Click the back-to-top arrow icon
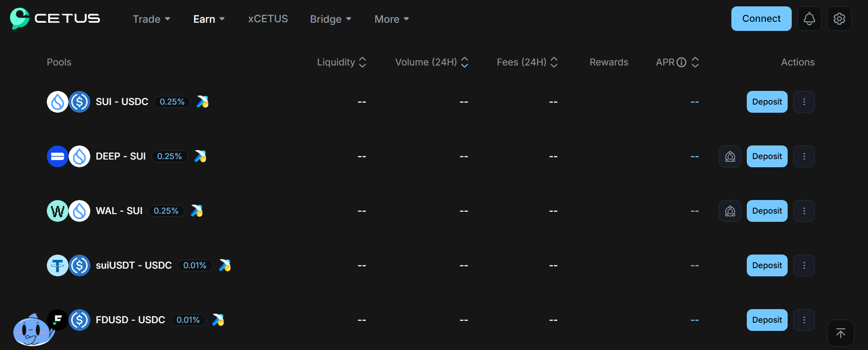Viewport: 868px width, 350px height. [x=840, y=333]
